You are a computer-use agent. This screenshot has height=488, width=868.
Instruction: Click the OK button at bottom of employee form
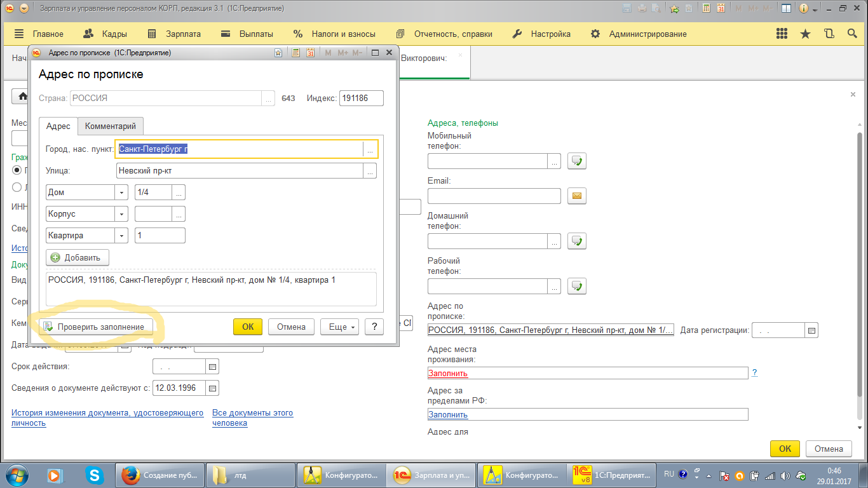tap(785, 449)
